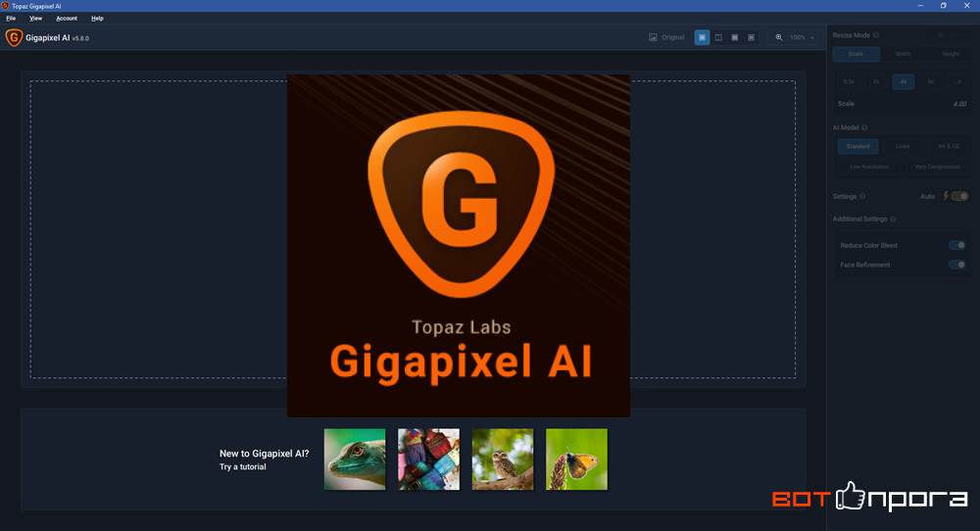The width and height of the screenshot is (980, 531).
Task: Click the Additional Settings help info icon
Action: click(893, 218)
